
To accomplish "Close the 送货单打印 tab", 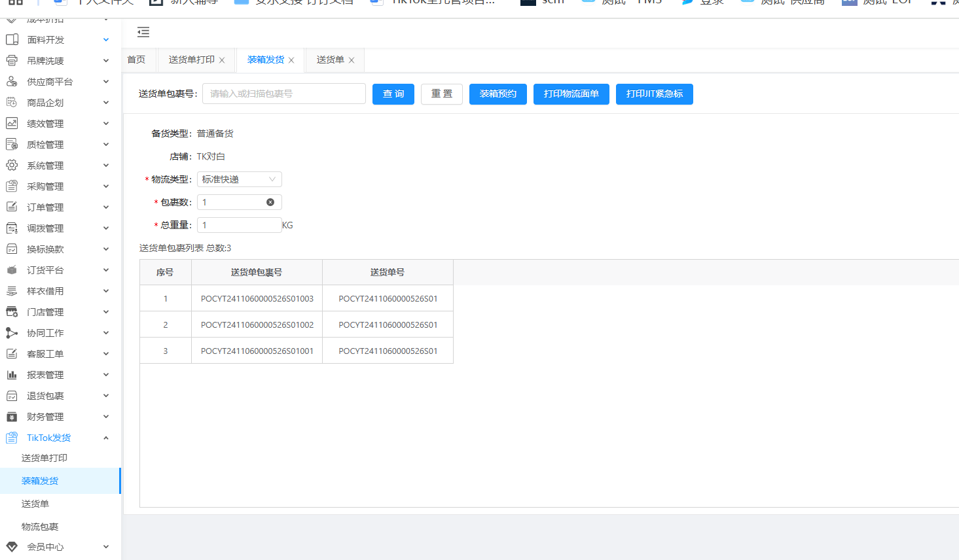I will click(222, 60).
